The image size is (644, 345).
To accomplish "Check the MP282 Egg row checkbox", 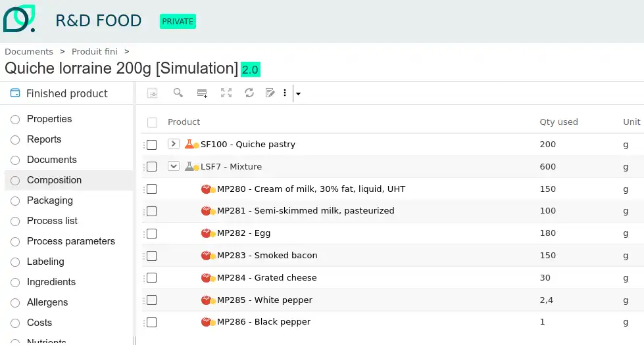I will pyautogui.click(x=151, y=233).
